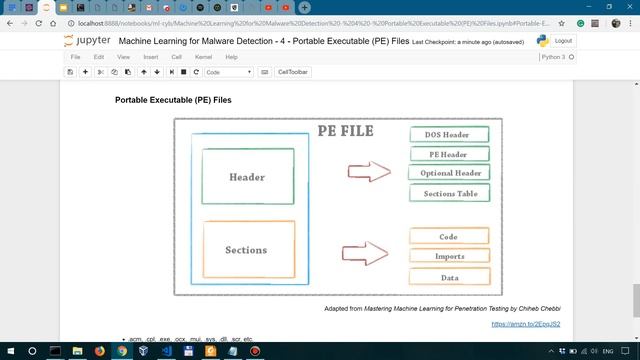Move selected cell down arrow icon
Screen dimensions: 640x360
tap(157, 72)
